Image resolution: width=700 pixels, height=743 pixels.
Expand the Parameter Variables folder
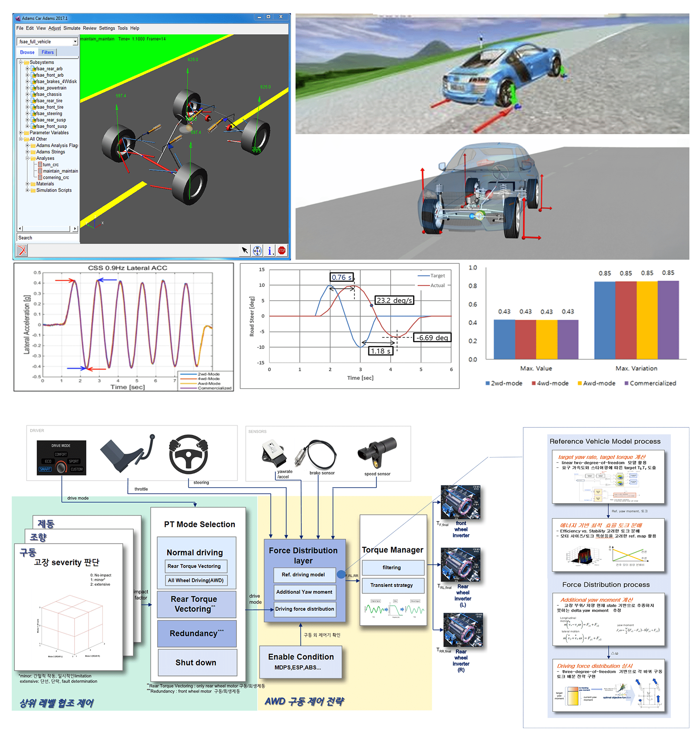click(x=21, y=133)
